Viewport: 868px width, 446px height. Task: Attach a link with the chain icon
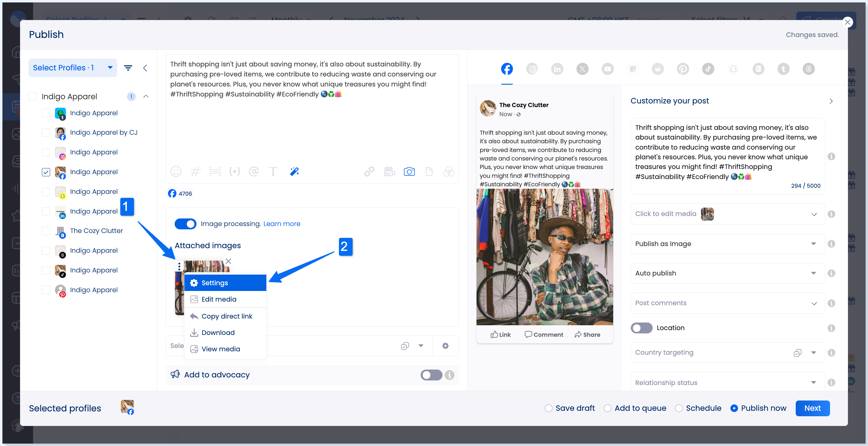click(x=369, y=172)
